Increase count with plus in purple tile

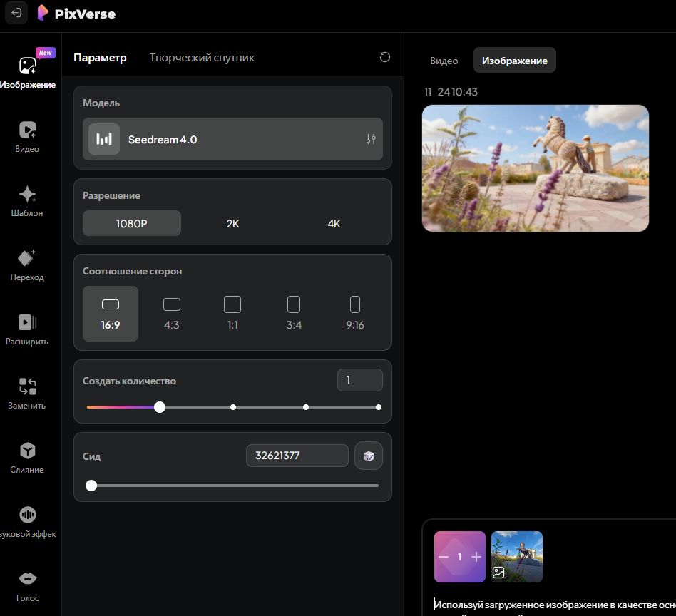476,557
